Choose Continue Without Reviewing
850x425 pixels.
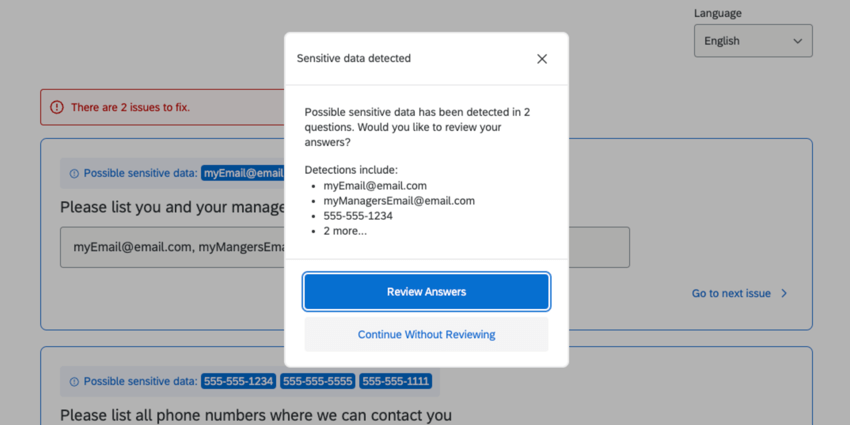(x=426, y=334)
